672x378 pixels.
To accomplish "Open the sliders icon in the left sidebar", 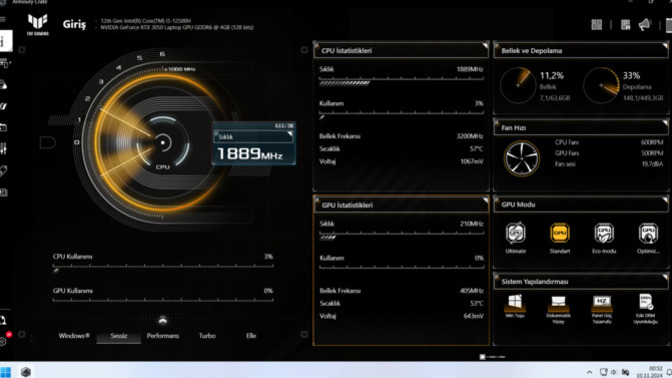I will click(x=3, y=149).
